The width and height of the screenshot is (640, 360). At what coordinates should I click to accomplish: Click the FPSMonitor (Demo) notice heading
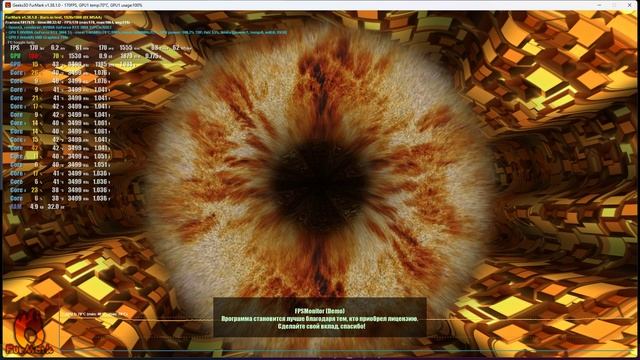[x=320, y=311]
